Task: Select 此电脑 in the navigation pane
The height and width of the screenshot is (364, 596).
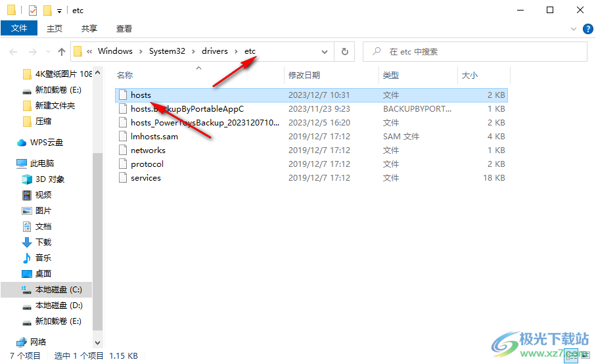Action: click(x=35, y=164)
